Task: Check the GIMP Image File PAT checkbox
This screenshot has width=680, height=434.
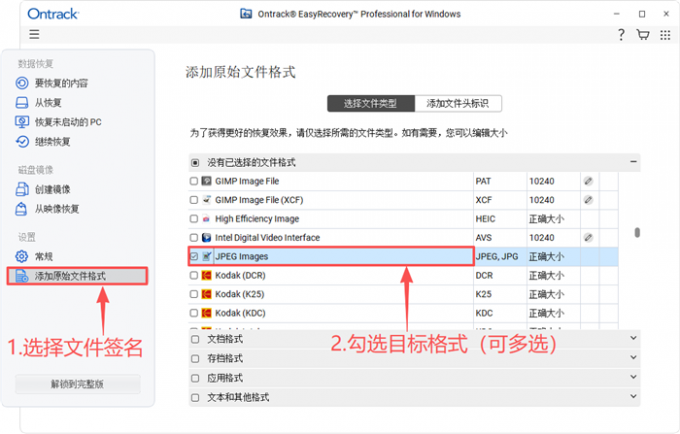Action: (194, 181)
